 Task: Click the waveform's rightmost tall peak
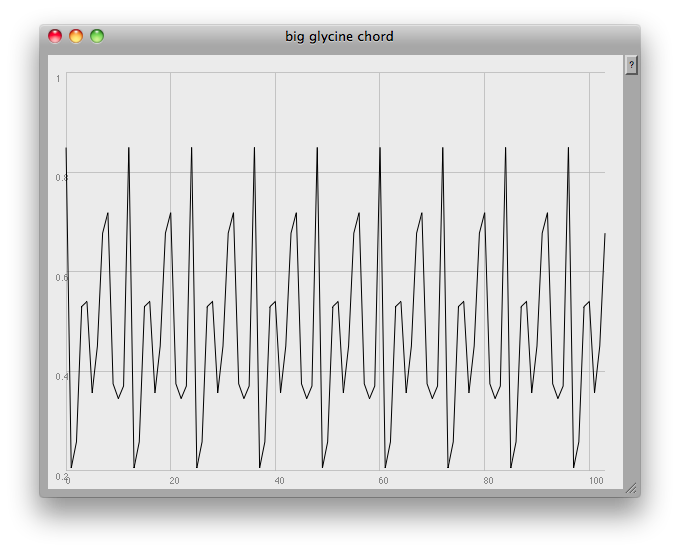568,148
